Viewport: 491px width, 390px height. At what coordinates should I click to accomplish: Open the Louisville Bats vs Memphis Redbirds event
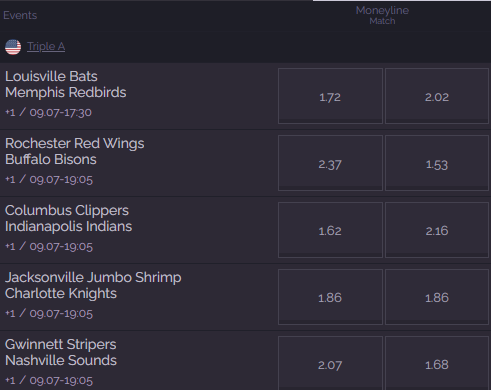tap(66, 84)
